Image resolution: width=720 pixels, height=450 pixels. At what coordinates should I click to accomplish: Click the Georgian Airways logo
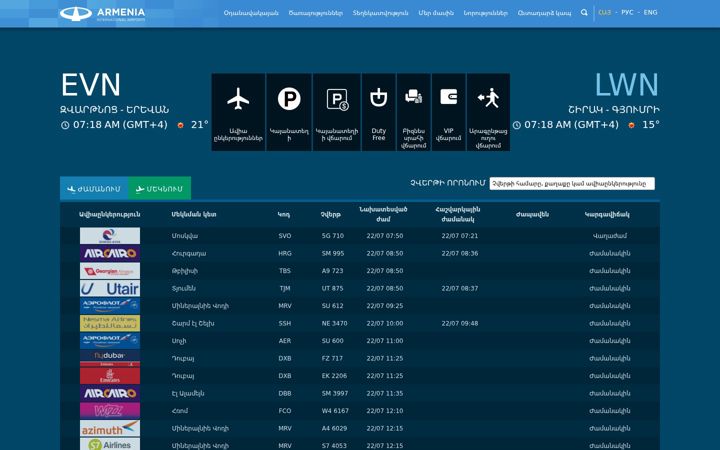pyautogui.click(x=110, y=271)
